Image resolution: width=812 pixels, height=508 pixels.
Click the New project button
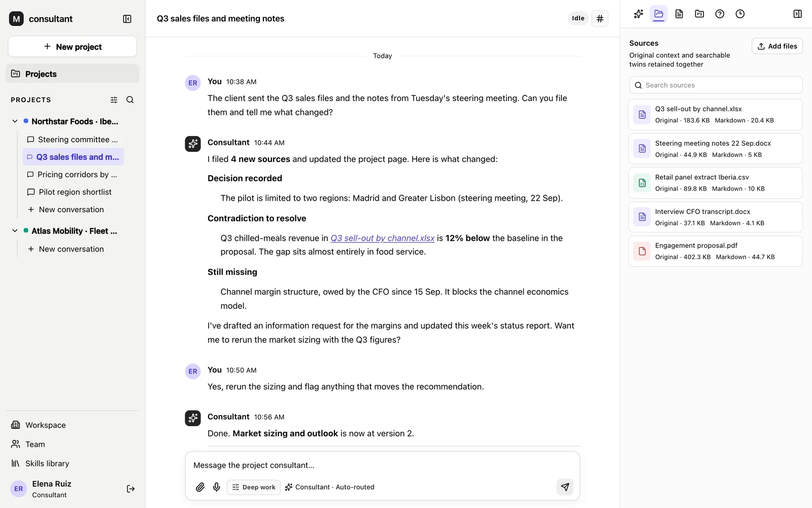coord(73,47)
